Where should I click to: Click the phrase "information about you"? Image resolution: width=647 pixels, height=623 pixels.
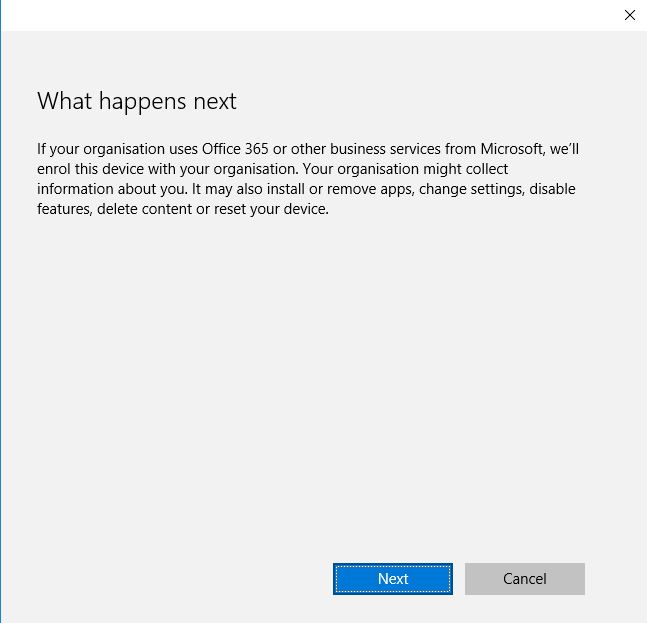coord(107,189)
